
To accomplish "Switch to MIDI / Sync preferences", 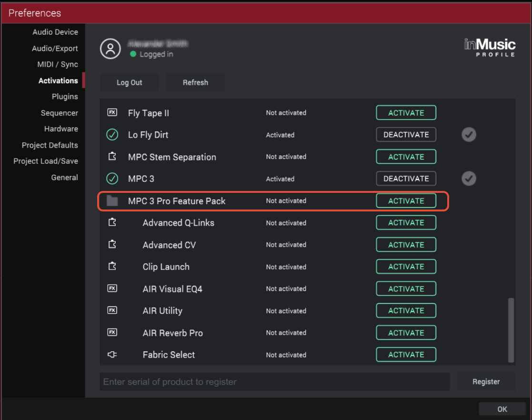I will click(58, 64).
